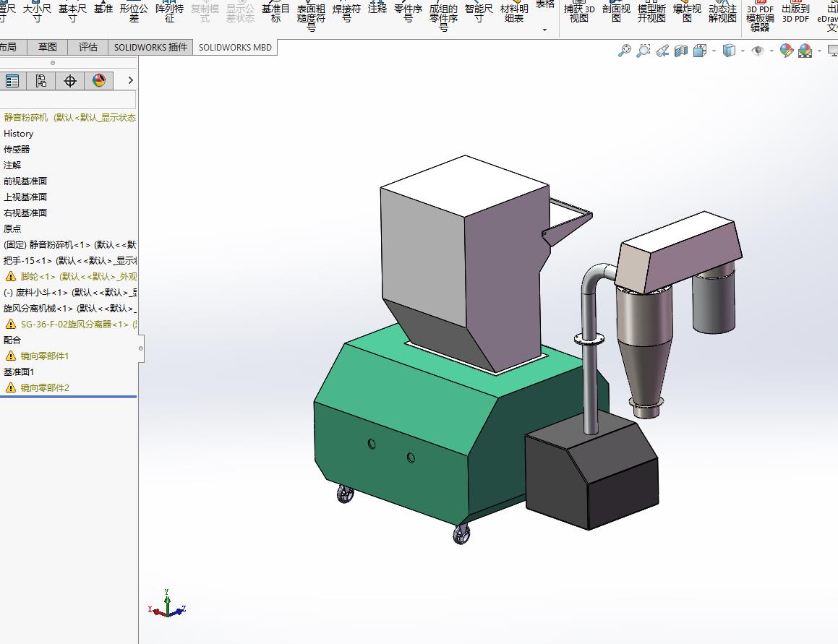This screenshot has height=644, width=838.
Task: Select 前视基准面 in the design tree
Action: tap(25, 181)
